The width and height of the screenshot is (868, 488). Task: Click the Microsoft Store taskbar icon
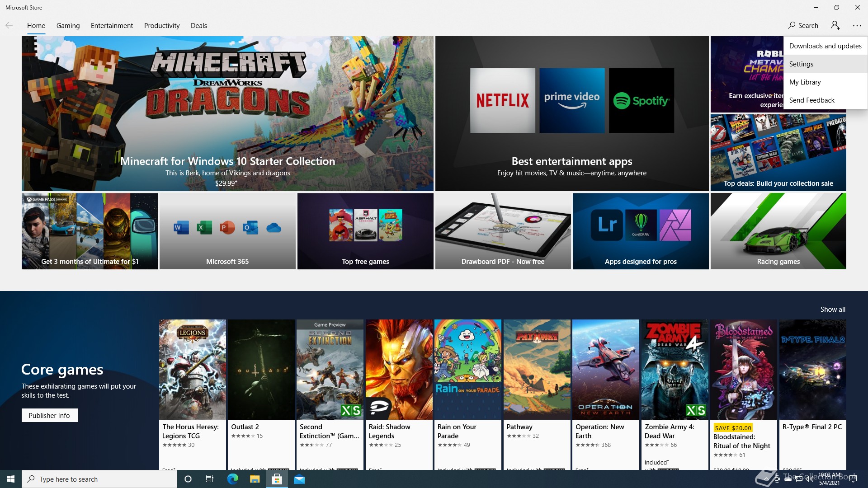pos(277,479)
